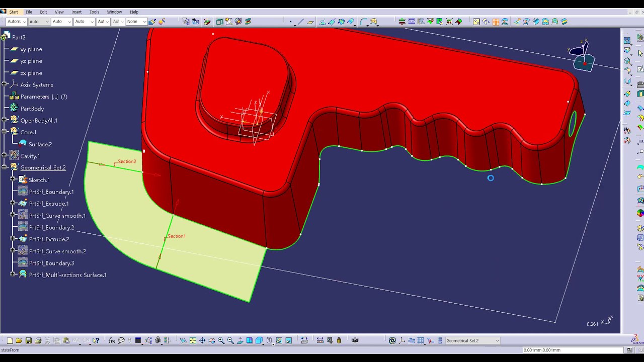Click the Fit All In icon
Image resolution: width=644 pixels, height=362 pixels.
[193, 340]
